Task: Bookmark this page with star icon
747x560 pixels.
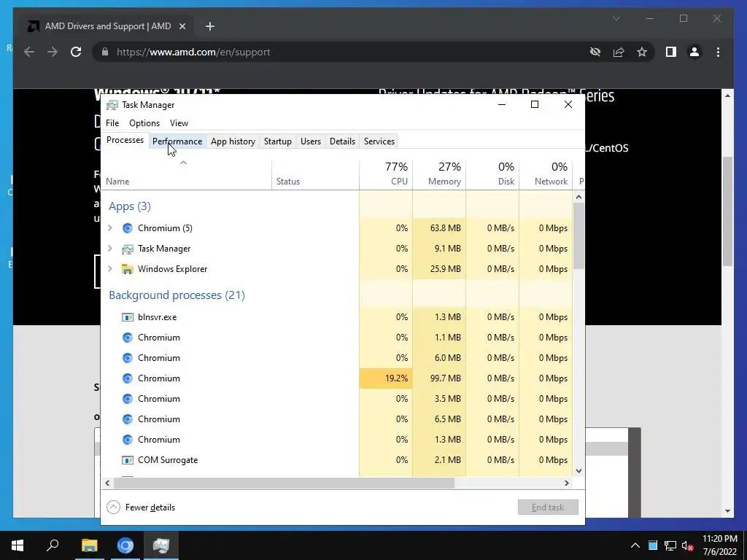Action: (642, 52)
